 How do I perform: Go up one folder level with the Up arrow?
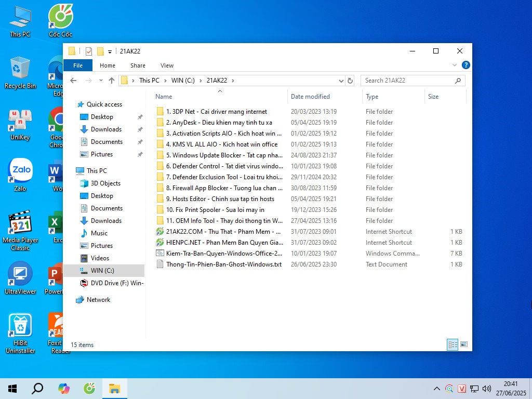click(111, 81)
